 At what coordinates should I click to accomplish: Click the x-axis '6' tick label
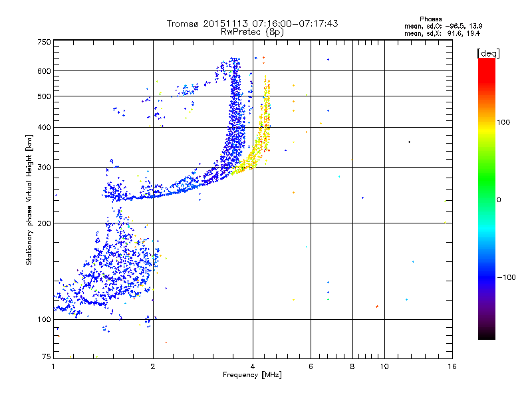pyautogui.click(x=311, y=366)
